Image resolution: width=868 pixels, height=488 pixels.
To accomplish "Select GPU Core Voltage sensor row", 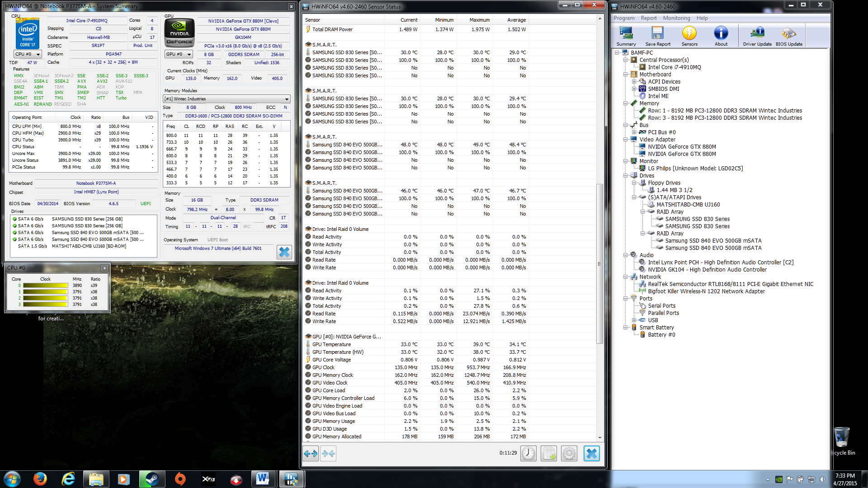I will [415, 360].
